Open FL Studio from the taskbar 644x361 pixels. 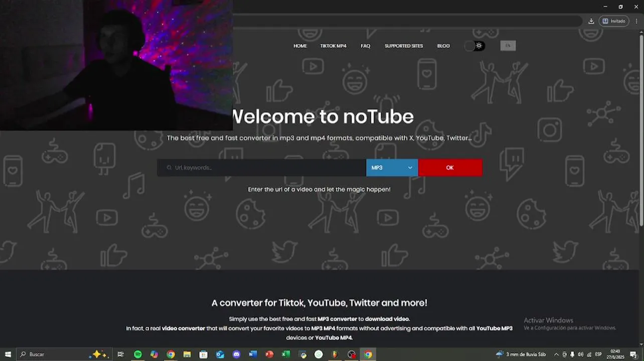coord(335,354)
